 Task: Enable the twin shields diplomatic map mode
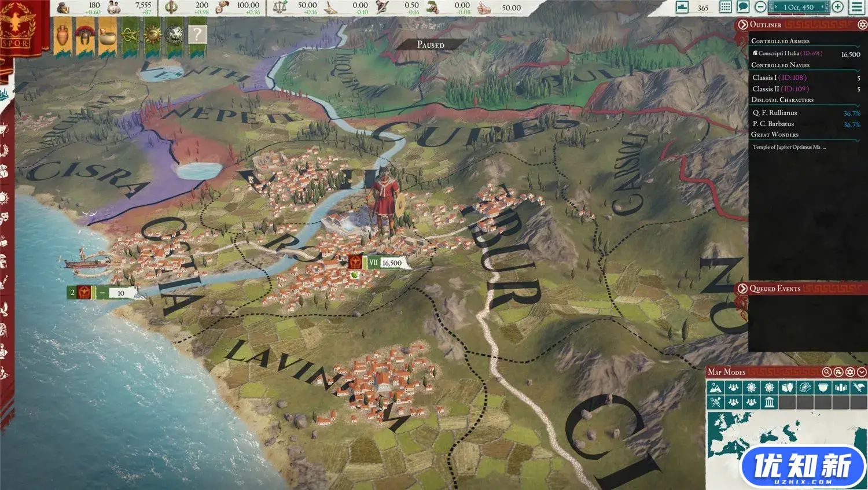(787, 388)
